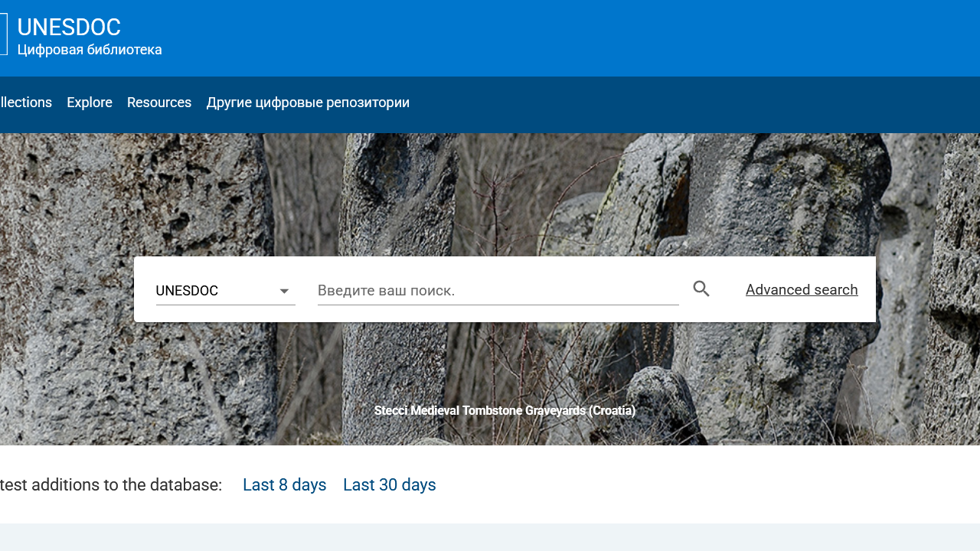Click the magnifying glass search icon
The width and height of the screenshot is (980, 551).
[701, 289]
